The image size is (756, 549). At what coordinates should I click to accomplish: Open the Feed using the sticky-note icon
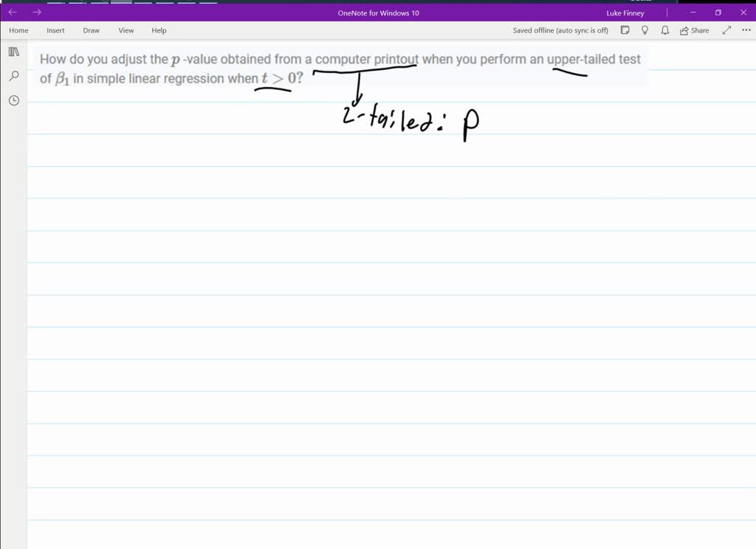(625, 30)
